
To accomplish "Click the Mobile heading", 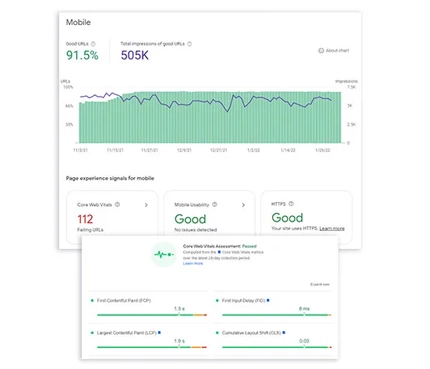I will (78, 22).
